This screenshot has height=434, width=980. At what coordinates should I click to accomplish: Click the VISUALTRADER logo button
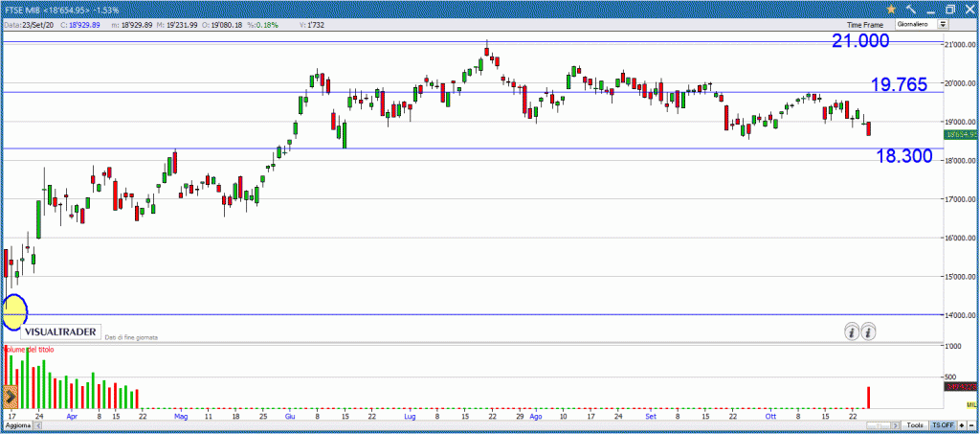pyautogui.click(x=60, y=332)
